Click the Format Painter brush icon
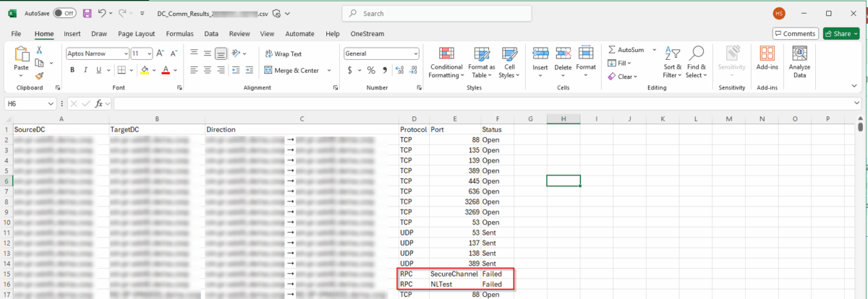The width and height of the screenshot is (868, 299). point(39,75)
